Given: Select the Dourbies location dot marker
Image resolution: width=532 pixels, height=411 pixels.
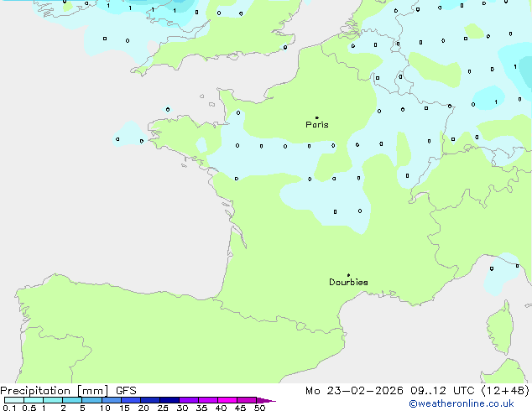Looking at the screenshot, I should tap(348, 275).
